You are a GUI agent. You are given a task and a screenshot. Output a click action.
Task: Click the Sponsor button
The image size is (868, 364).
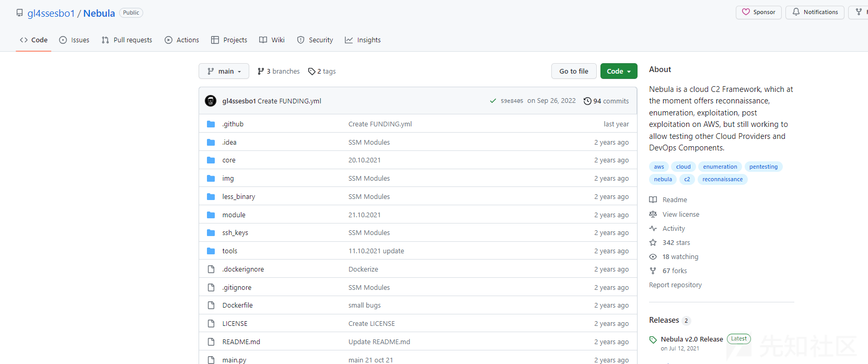pyautogui.click(x=759, y=12)
